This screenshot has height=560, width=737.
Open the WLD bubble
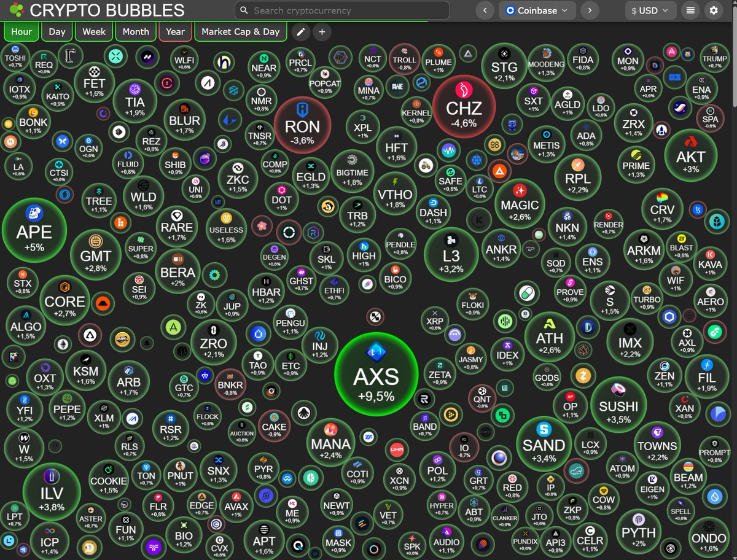tap(143, 196)
